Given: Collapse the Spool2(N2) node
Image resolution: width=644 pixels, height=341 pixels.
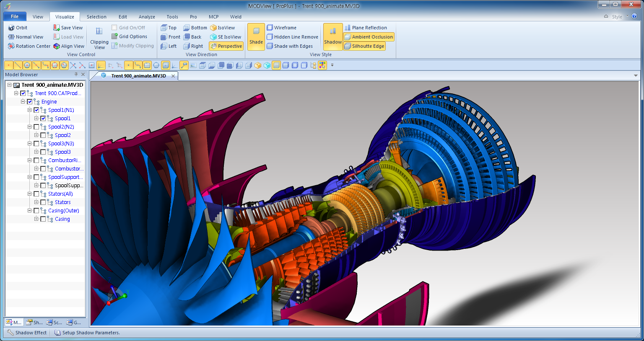Looking at the screenshot, I should click(29, 127).
